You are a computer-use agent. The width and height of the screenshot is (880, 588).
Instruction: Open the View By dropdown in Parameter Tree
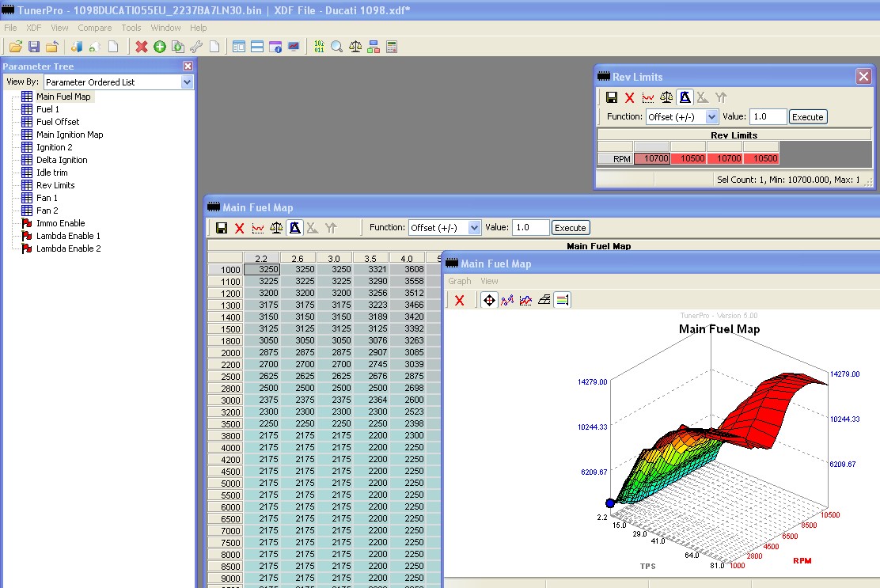187,82
